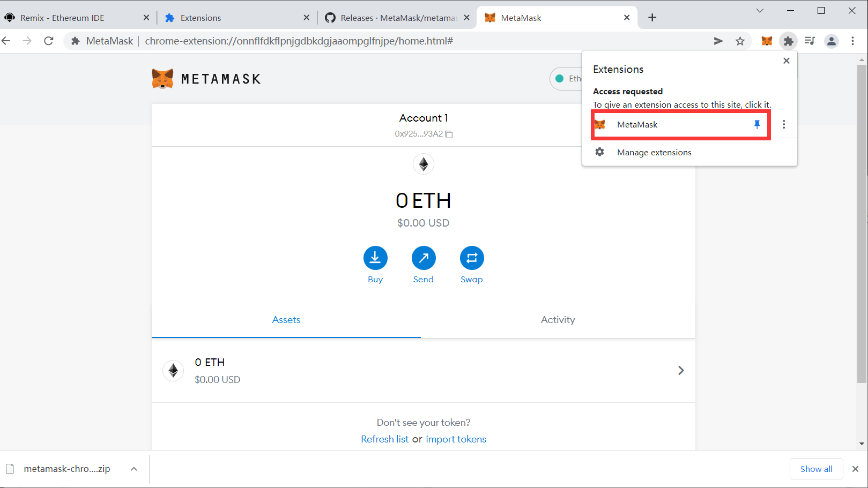Viewport: 868px width, 488px height.
Task: Open the media control playlist icon
Action: pos(810,41)
